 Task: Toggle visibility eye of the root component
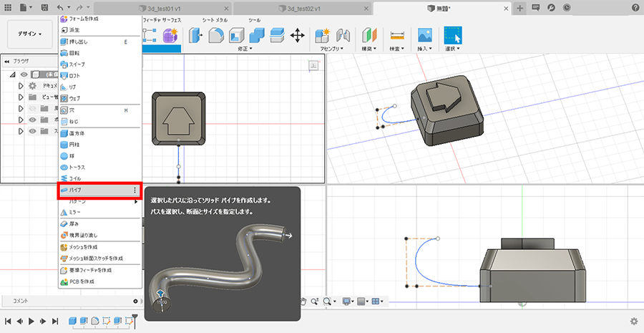[23, 74]
